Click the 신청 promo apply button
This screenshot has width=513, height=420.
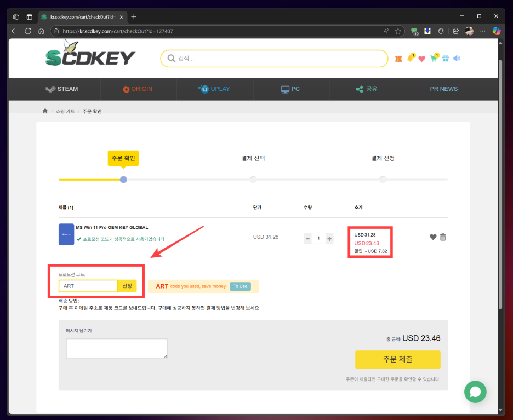[x=127, y=286]
